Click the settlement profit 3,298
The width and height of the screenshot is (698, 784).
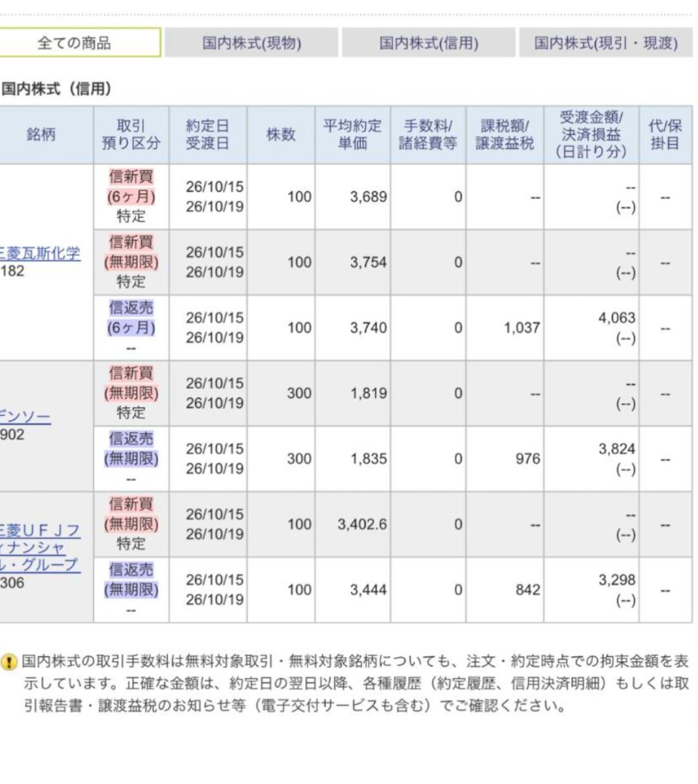coord(617,580)
